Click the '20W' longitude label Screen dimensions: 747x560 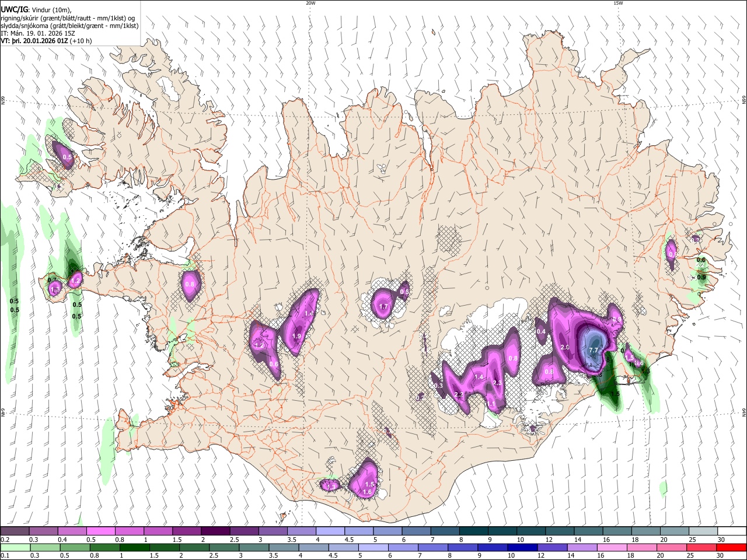click(x=310, y=3)
